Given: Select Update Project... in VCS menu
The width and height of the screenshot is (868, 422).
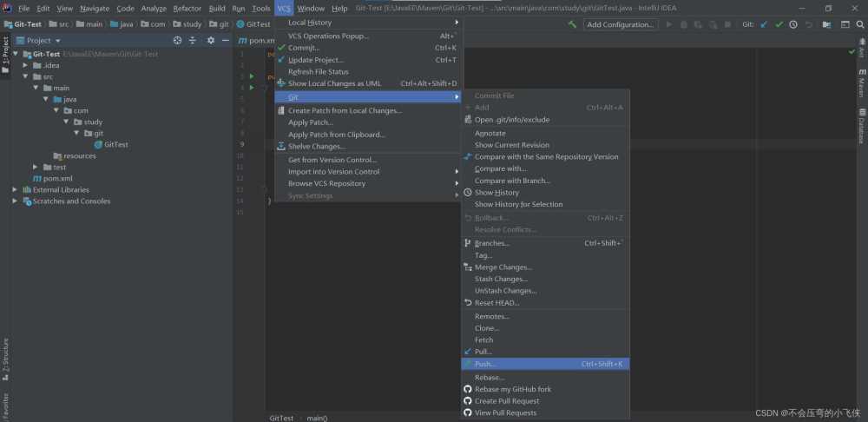Looking at the screenshot, I should coord(369,60).
